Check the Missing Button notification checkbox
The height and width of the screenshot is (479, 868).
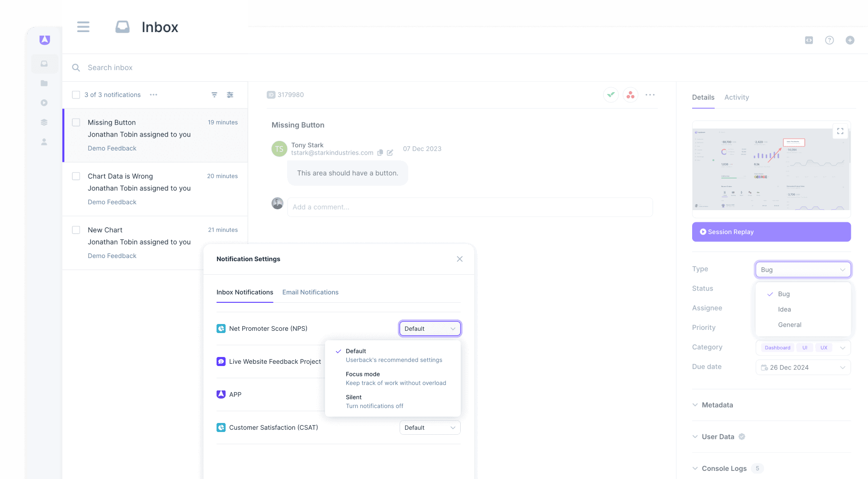click(76, 122)
